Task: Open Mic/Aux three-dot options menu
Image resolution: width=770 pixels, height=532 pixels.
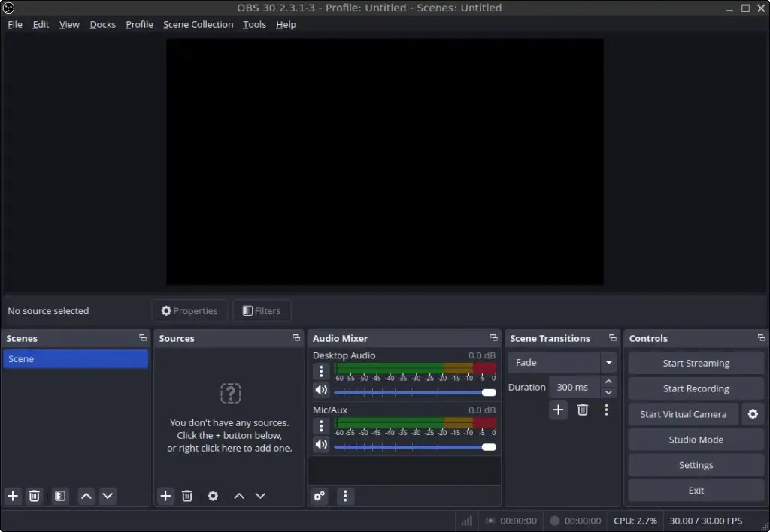Action: click(321, 426)
